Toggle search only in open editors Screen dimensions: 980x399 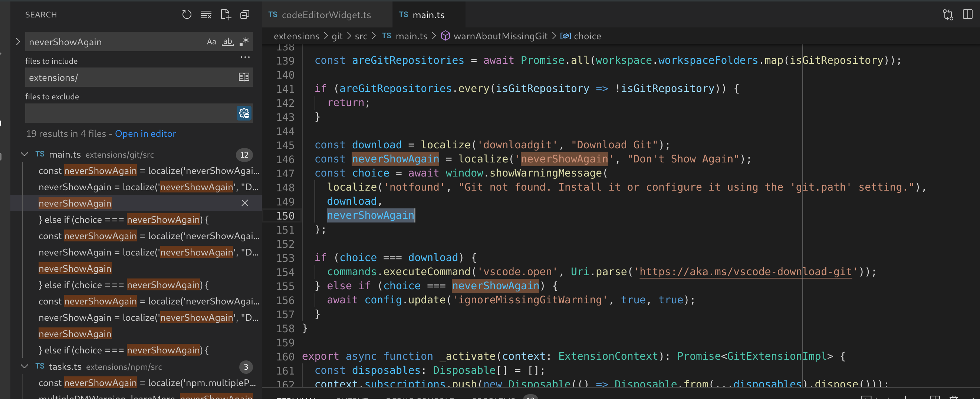point(244,77)
